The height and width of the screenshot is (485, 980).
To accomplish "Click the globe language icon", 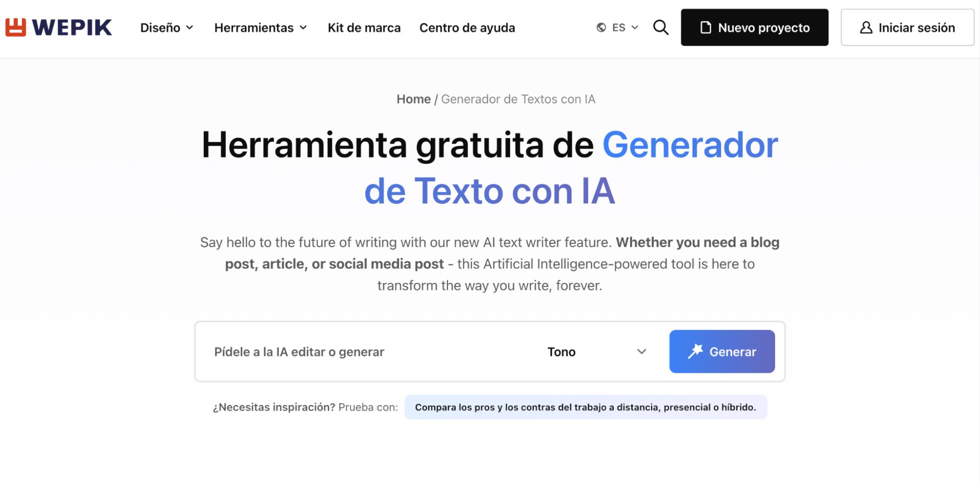I will point(600,27).
